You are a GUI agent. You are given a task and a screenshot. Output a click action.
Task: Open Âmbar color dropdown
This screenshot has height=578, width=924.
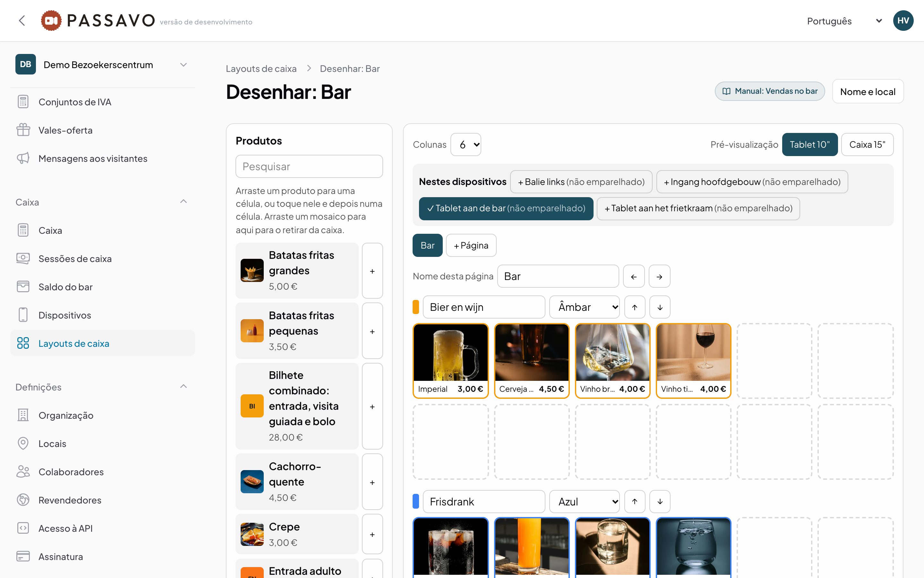pos(584,307)
